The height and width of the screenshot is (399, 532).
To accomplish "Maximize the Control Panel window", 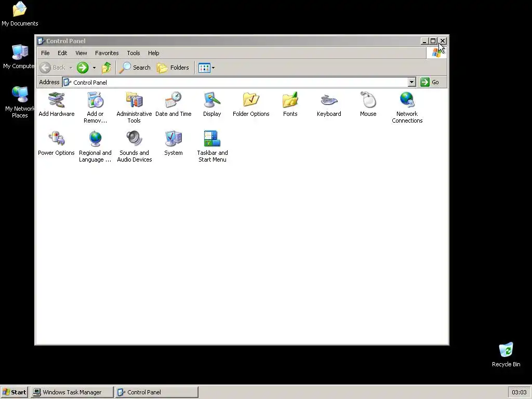I will click(433, 41).
